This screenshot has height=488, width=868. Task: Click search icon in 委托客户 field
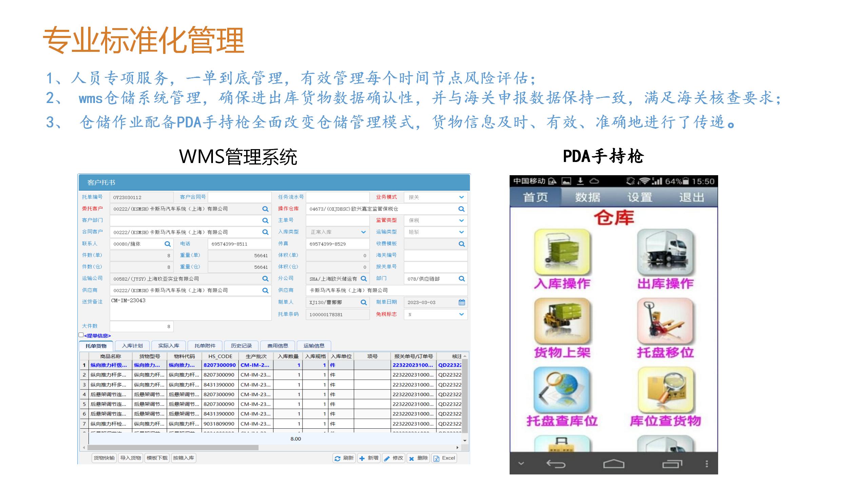pos(265,209)
